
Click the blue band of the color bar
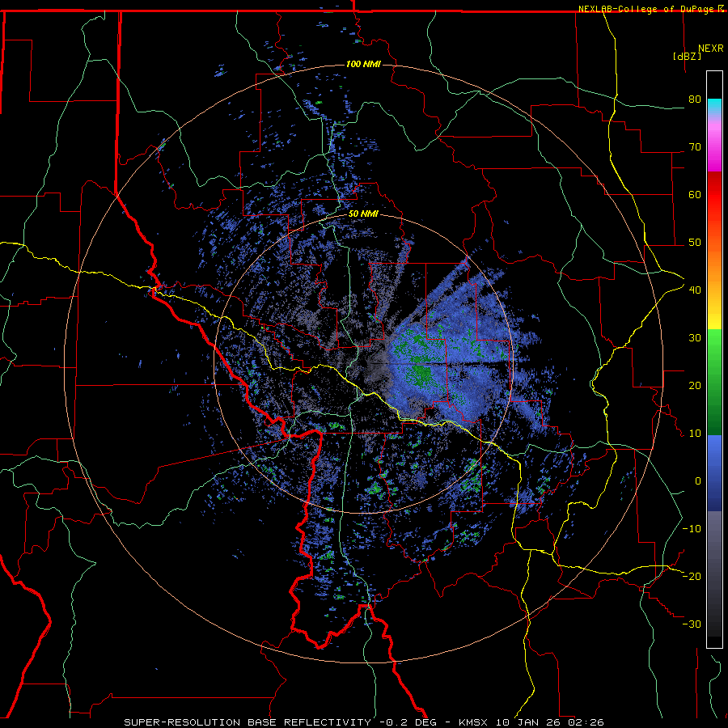click(x=714, y=473)
